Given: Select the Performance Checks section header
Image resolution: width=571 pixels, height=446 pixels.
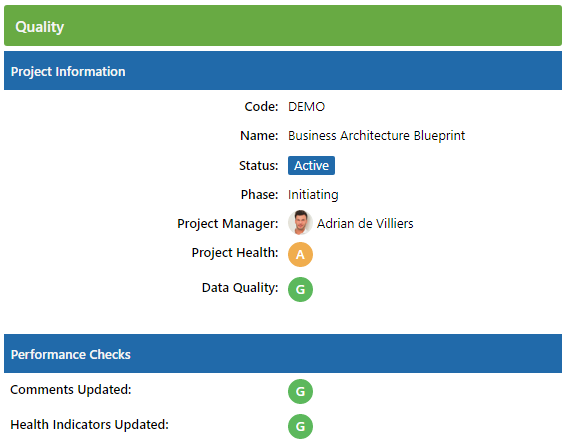Looking at the screenshot, I should pos(283,354).
